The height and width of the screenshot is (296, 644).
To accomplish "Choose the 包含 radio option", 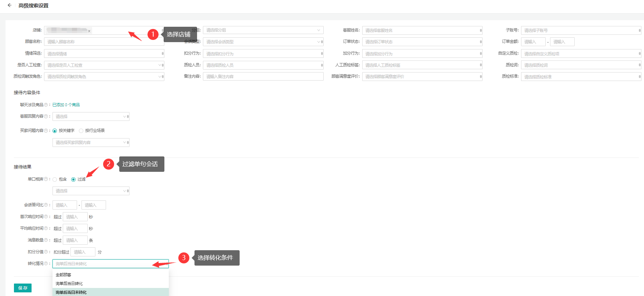I will coord(55,180).
